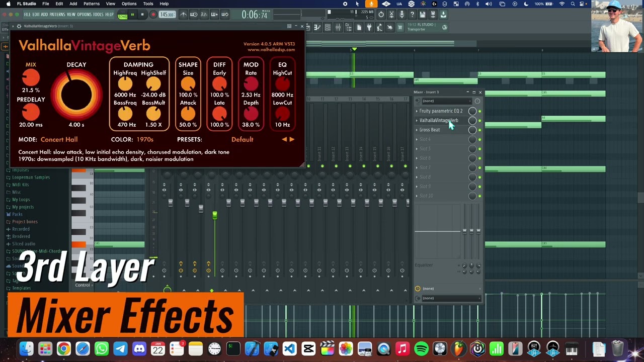Toggle Song mode button in transport
This screenshot has width=644, height=362.
[x=122, y=16]
